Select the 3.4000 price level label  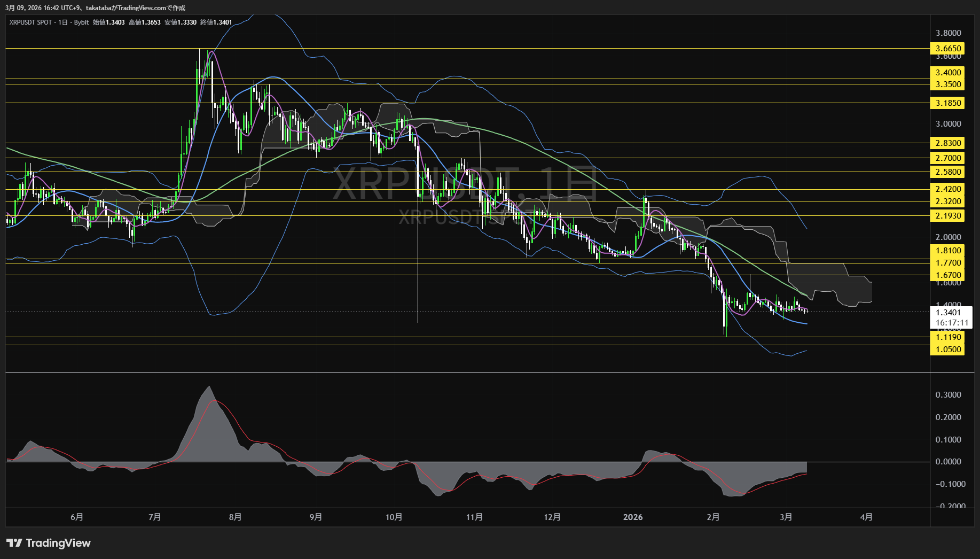pos(948,73)
